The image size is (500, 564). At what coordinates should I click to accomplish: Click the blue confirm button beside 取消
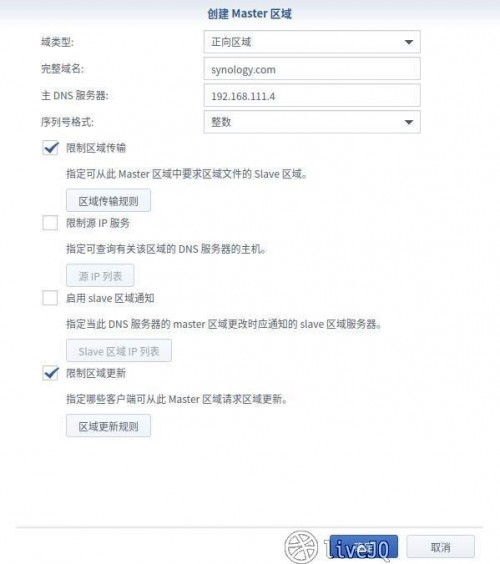click(364, 547)
